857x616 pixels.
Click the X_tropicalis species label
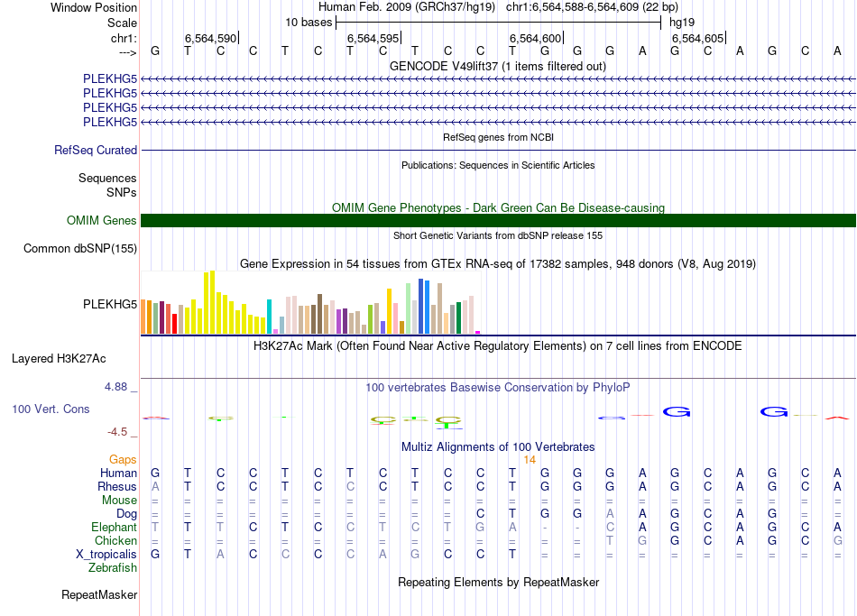coord(106,555)
